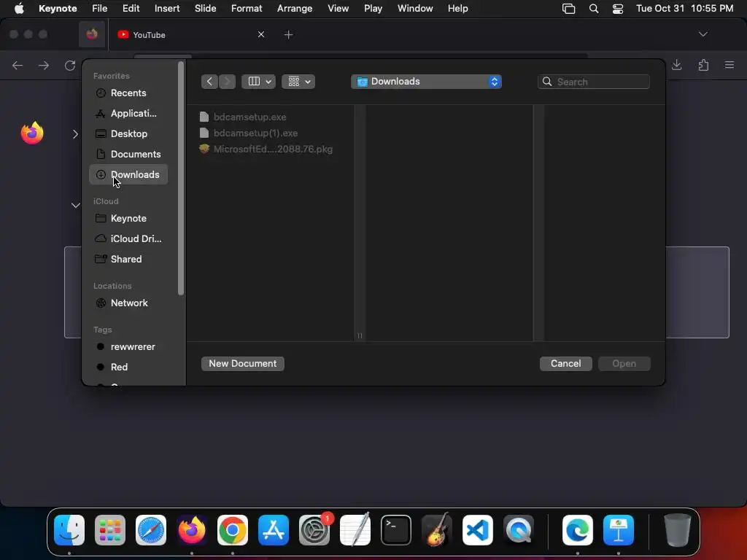This screenshot has height=560, width=747.
Task: Open Firefox downloads panel
Action: click(676, 65)
